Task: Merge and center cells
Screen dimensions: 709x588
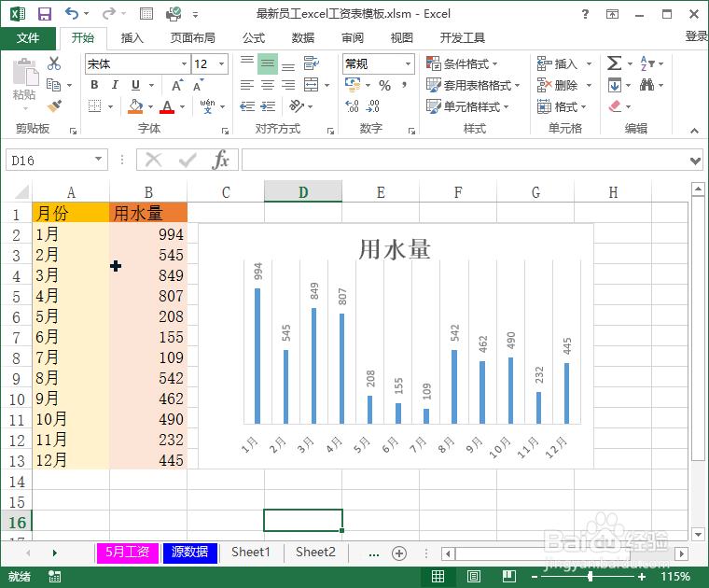Action: [x=311, y=85]
